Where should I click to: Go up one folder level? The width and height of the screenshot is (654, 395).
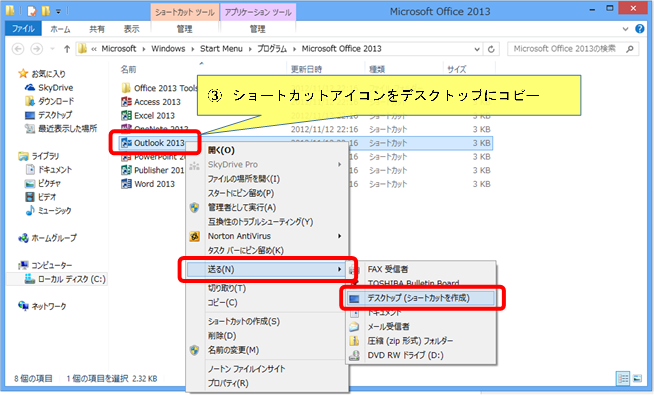pos(67,49)
